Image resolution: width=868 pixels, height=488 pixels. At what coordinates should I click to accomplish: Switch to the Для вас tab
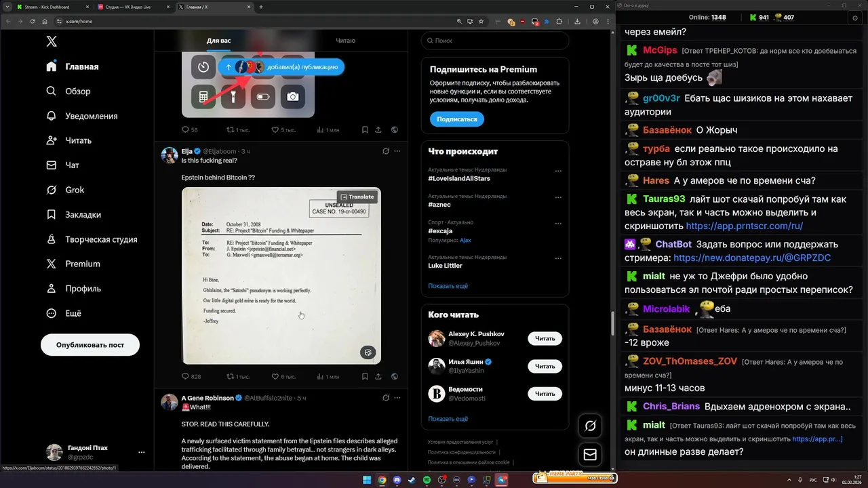coord(218,41)
